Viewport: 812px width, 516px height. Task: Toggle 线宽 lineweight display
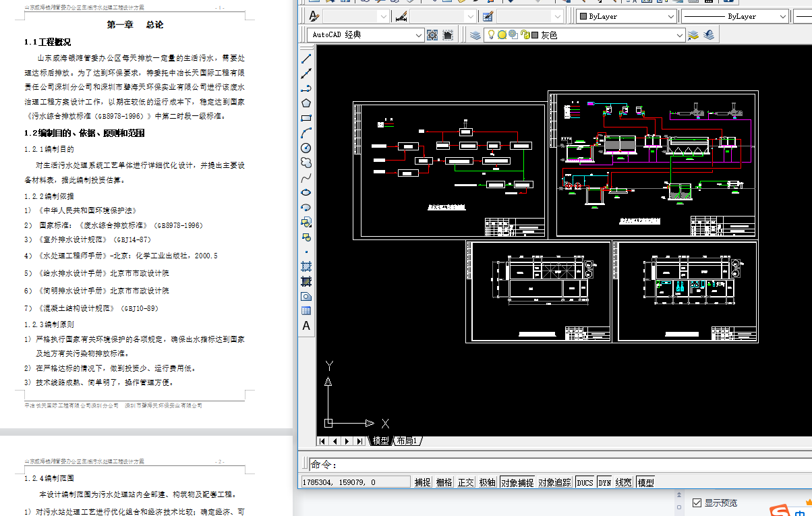[x=624, y=482]
